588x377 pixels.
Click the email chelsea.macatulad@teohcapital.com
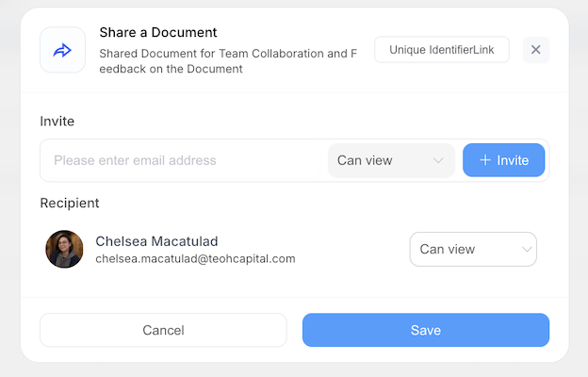(x=195, y=259)
